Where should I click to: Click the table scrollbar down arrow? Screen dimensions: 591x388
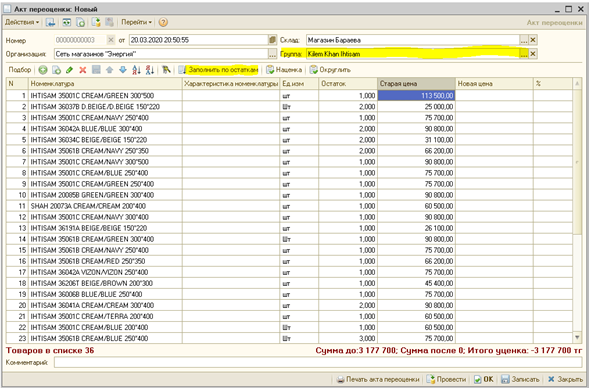tap(577, 337)
